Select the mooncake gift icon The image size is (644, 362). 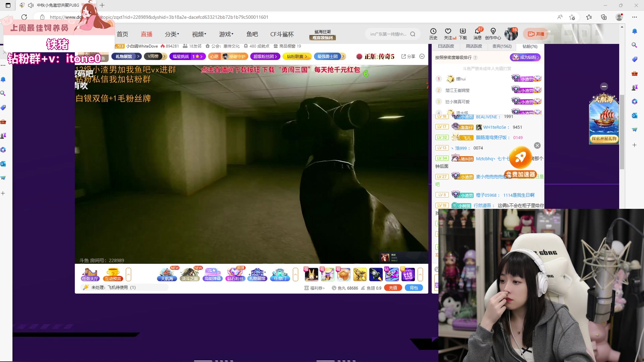pos(343,275)
